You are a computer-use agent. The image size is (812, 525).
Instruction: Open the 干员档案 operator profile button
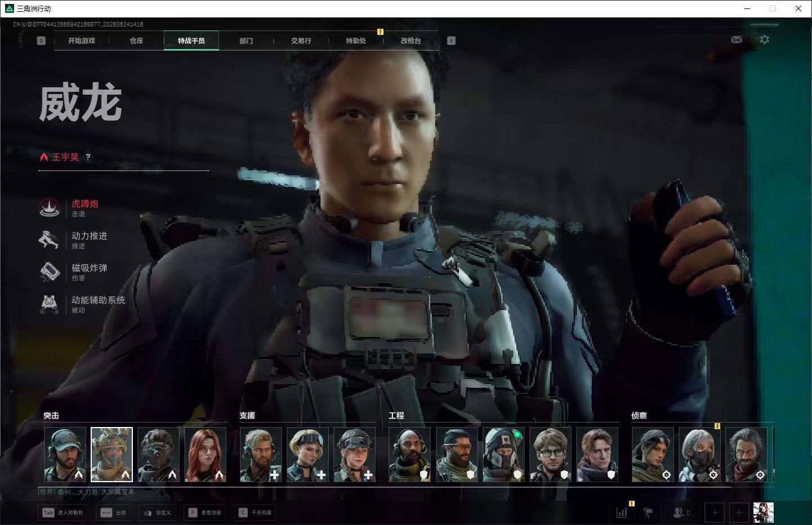[x=255, y=513]
